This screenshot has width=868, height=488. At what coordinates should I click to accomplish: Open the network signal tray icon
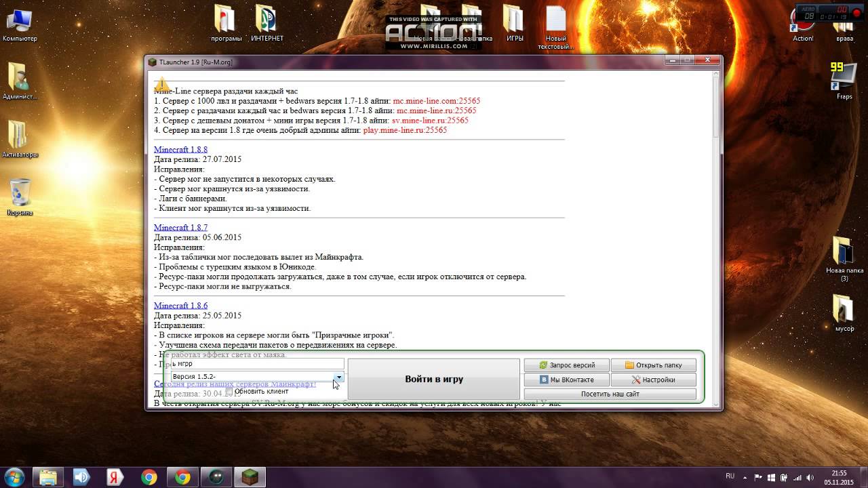(x=797, y=477)
